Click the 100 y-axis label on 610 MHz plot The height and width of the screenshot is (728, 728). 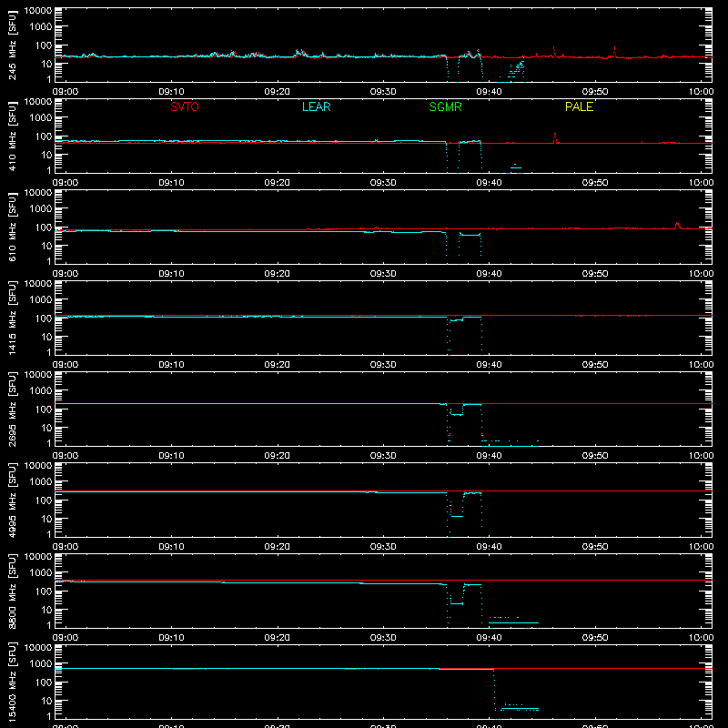coord(44,227)
